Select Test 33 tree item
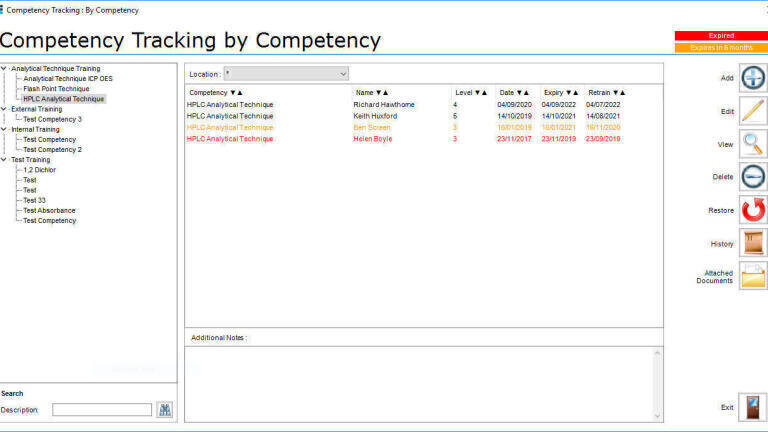The image size is (768, 432). 34,200
